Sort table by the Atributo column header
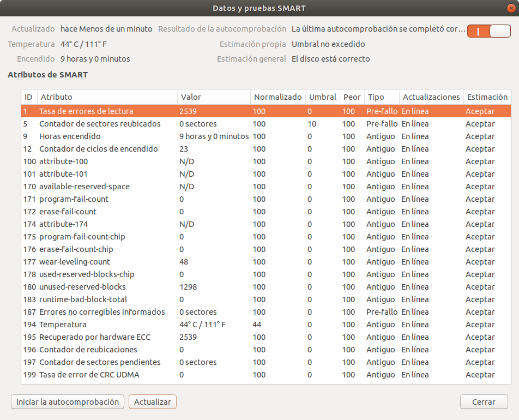 point(106,97)
